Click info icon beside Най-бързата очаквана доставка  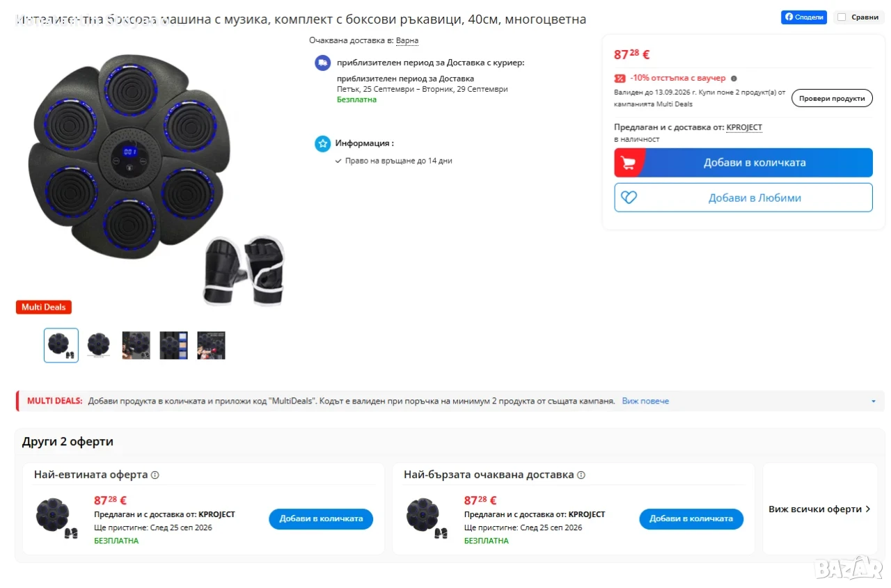click(x=581, y=475)
